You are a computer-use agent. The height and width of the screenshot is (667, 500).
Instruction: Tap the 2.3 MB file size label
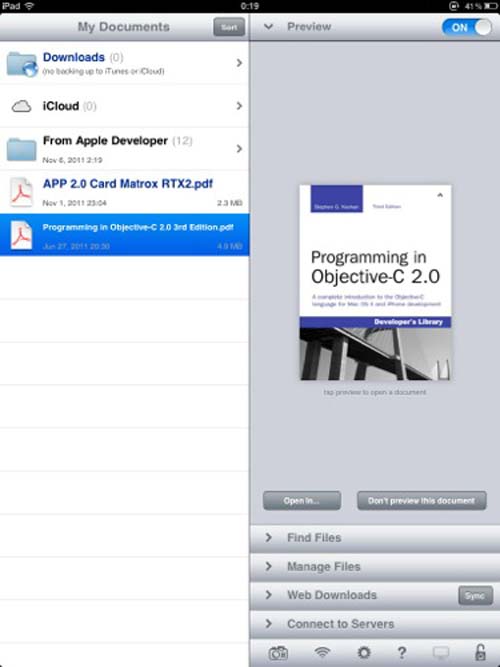coord(230,203)
